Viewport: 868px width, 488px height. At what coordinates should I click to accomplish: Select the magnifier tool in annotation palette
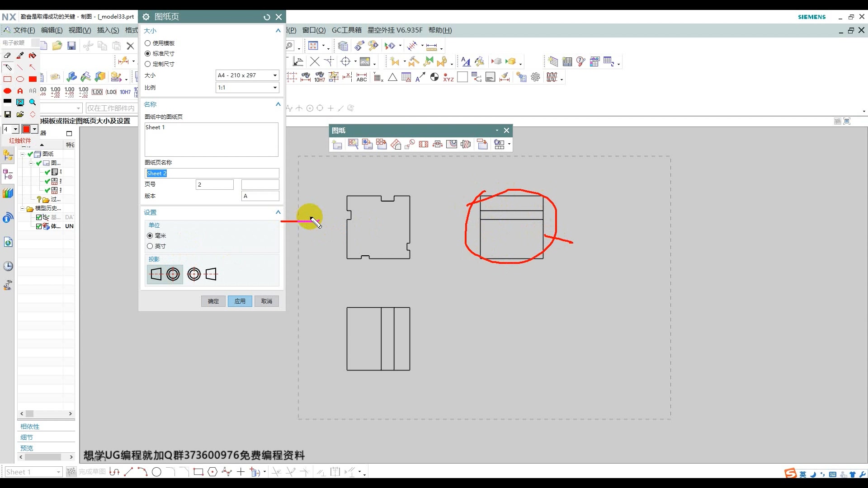pyautogui.click(x=33, y=102)
